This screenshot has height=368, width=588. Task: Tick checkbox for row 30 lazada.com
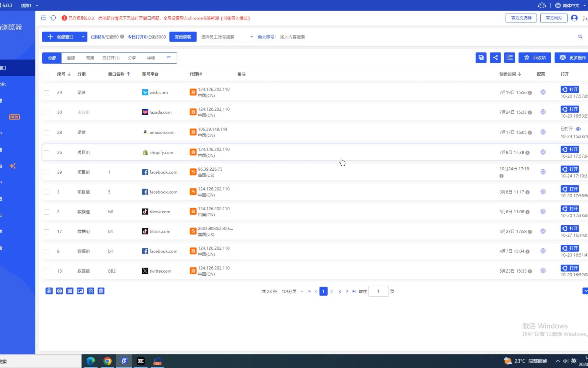coord(47,112)
